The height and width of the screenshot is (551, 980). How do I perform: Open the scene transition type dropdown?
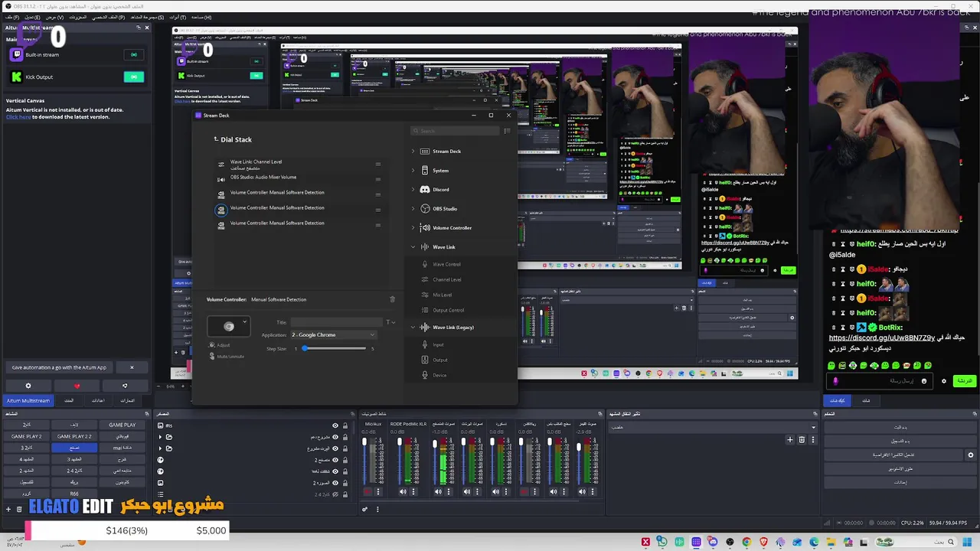pos(713,427)
